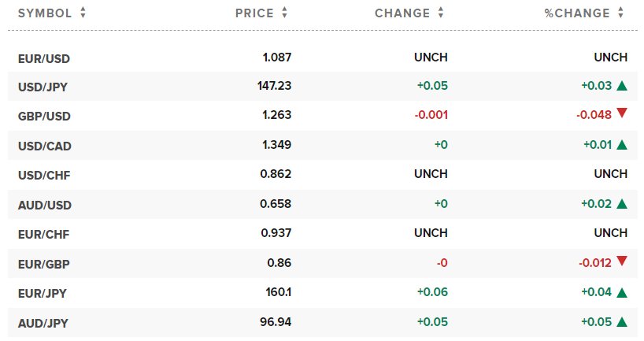This screenshot has width=644, height=341.
Task: Select the EUR/CHF row UNCH change cell
Action: click(431, 233)
